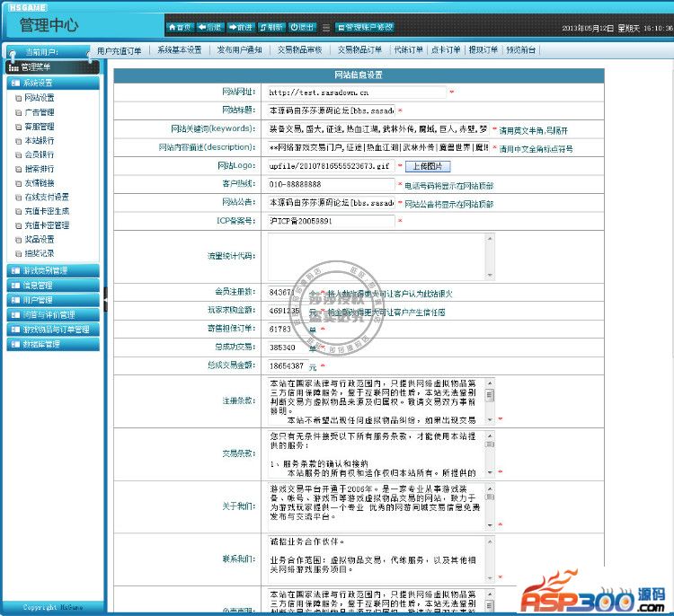
Task: Expand the 游戏类别管理 section
Action: pyautogui.click(x=53, y=270)
